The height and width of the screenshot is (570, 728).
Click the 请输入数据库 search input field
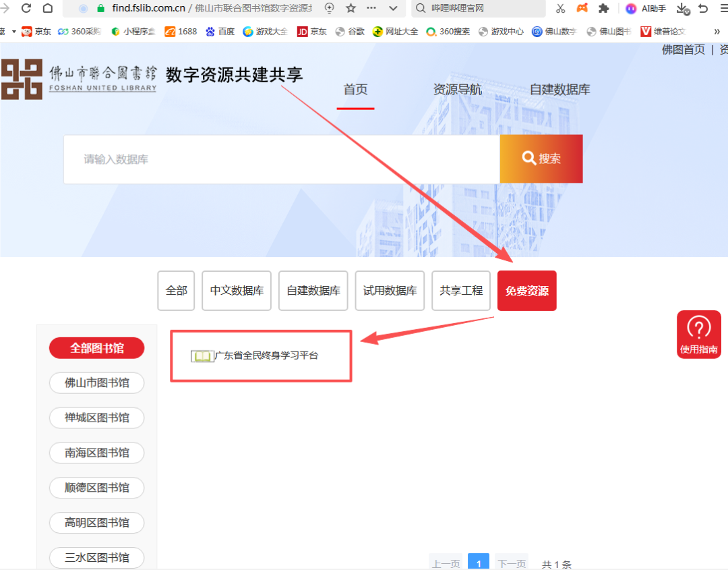coord(282,159)
